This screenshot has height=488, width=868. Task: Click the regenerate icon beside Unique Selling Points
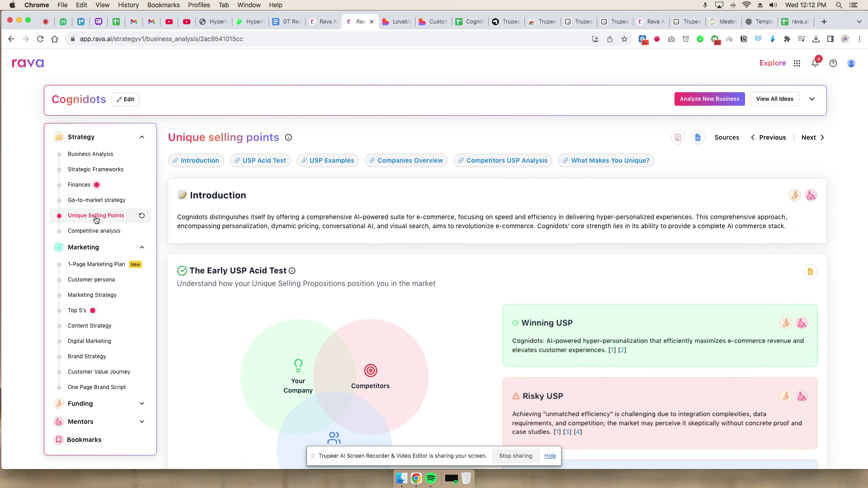[142, 216]
